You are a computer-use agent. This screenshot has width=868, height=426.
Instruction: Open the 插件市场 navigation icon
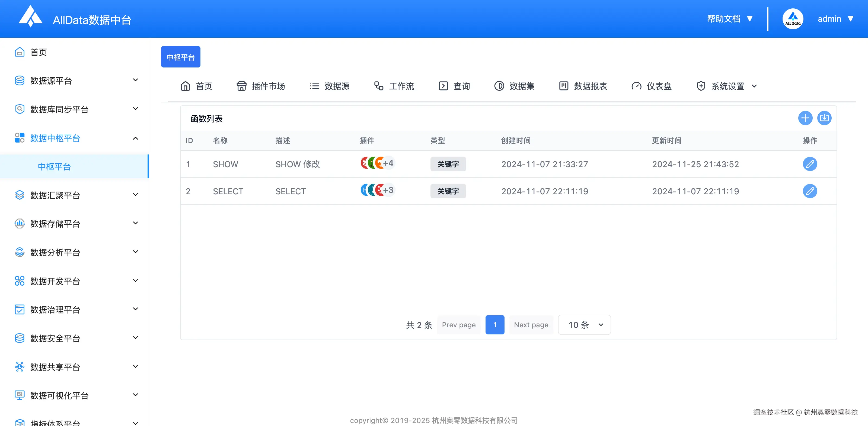(x=261, y=86)
